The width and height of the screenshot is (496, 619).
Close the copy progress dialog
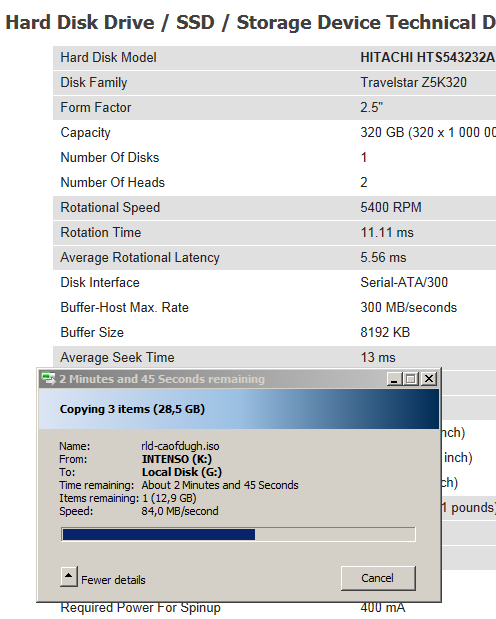click(x=428, y=379)
